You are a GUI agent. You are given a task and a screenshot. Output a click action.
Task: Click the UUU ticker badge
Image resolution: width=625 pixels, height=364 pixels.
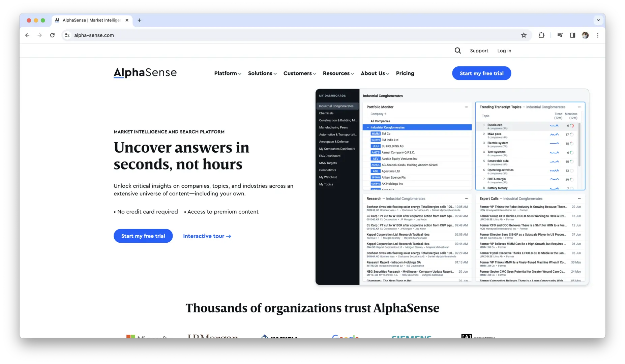click(375, 146)
